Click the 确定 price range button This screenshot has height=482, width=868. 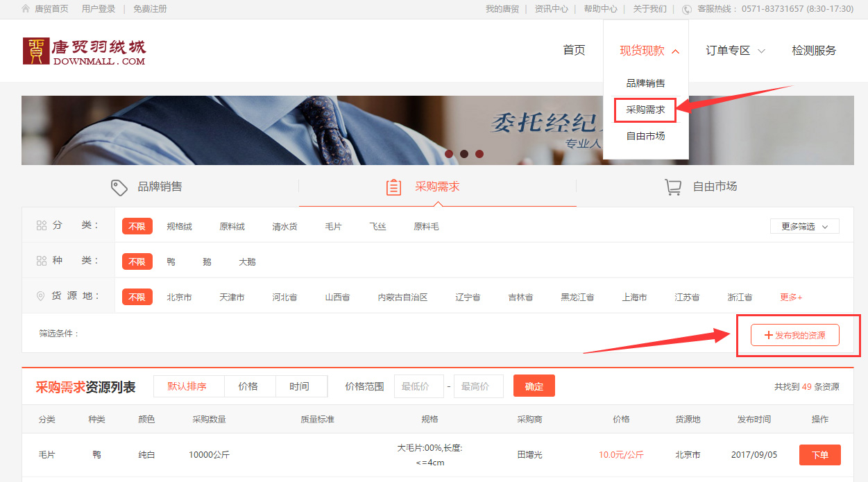pos(534,386)
